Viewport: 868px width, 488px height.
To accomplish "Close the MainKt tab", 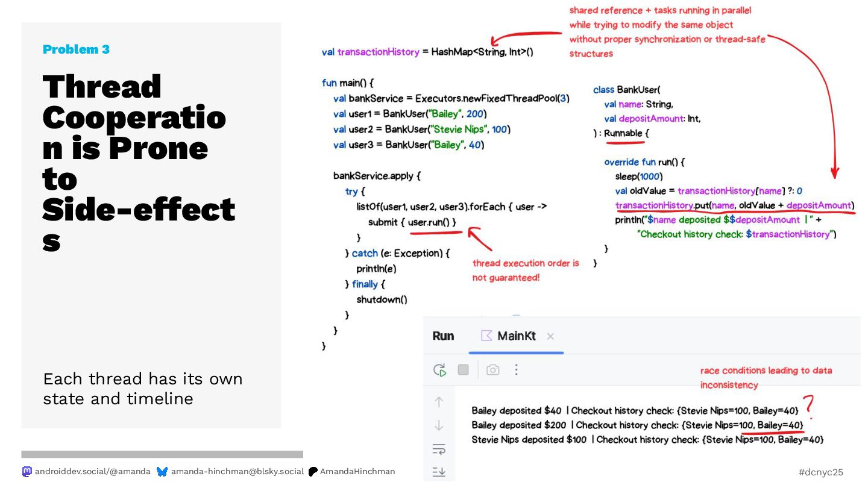I will coord(550,337).
